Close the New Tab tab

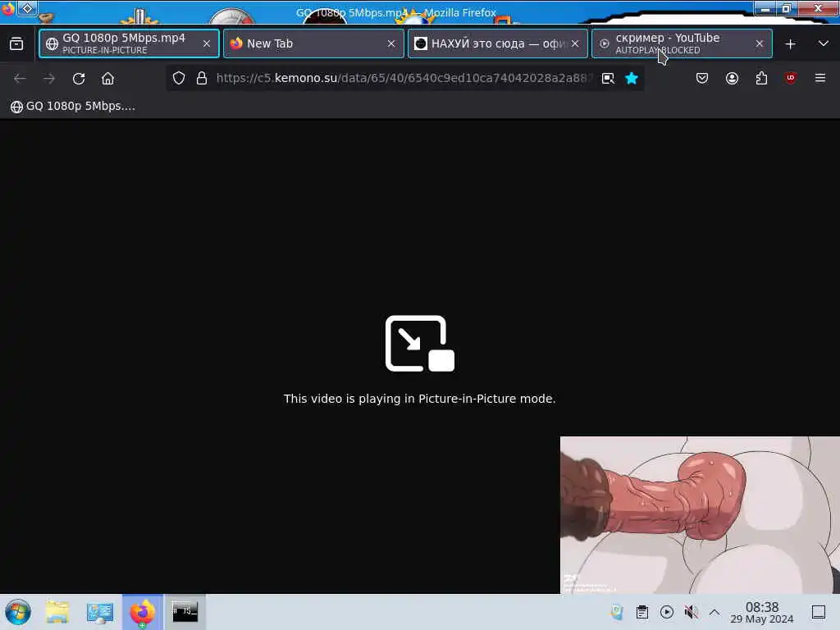[391, 44]
